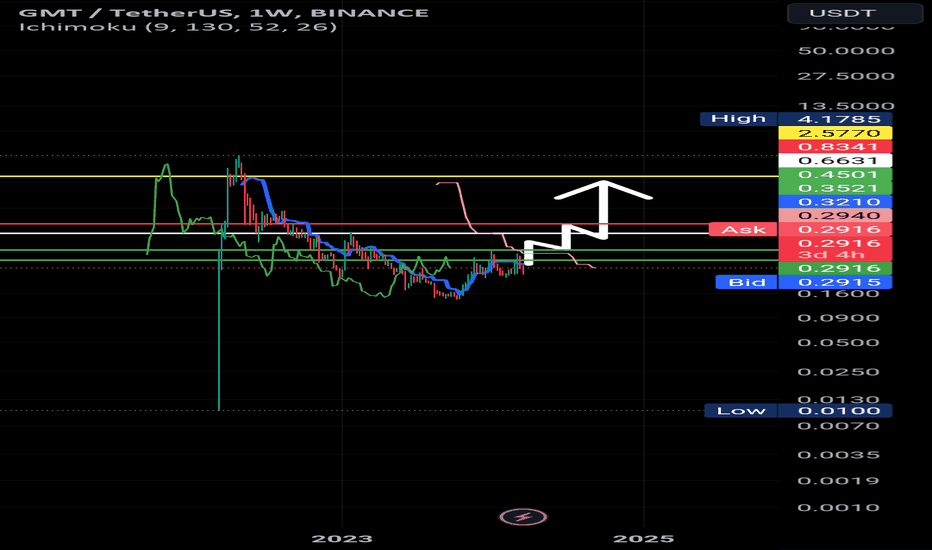This screenshot has width=932, height=550.
Task: Click the lightning bolt flash icon
Action: (x=523, y=517)
